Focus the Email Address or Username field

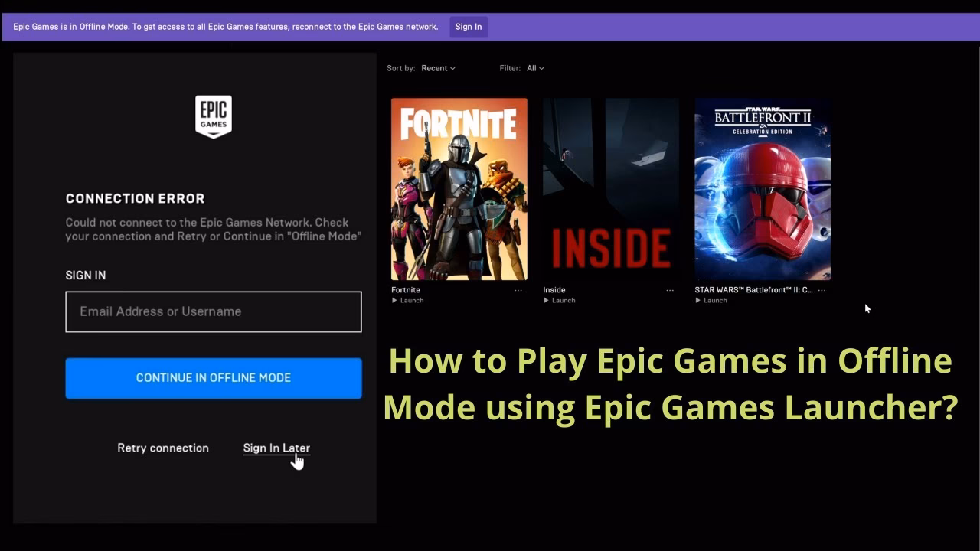tap(214, 311)
